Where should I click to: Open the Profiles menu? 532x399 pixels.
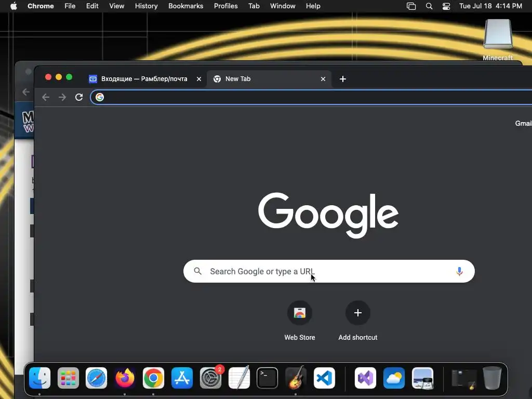pyautogui.click(x=225, y=6)
